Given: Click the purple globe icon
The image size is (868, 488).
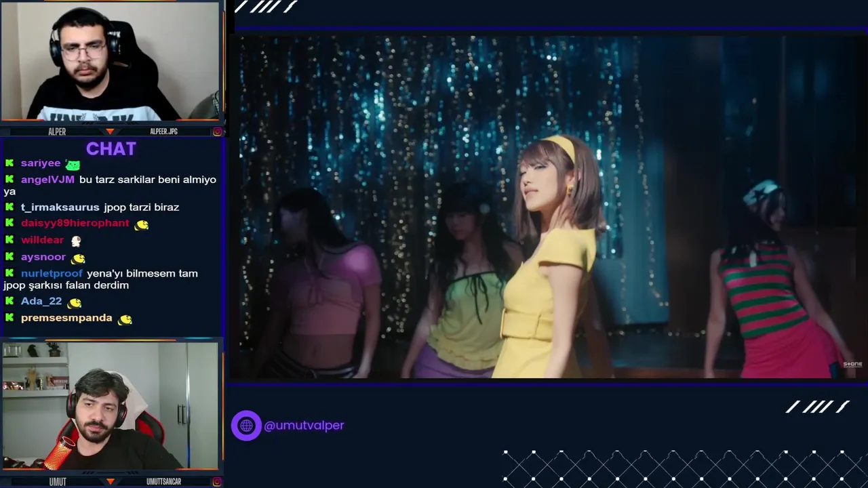Looking at the screenshot, I should [246, 426].
